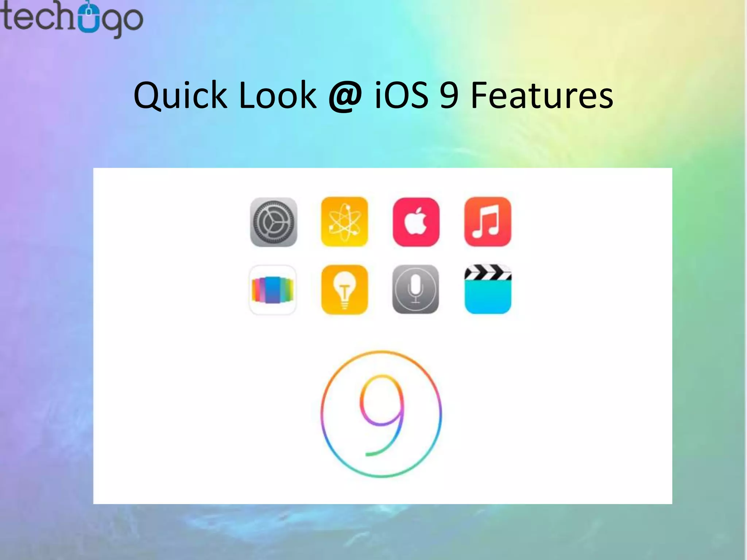Screen dimensions: 747x560
Task: Click the gray Settings gear icon
Action: click(274, 222)
